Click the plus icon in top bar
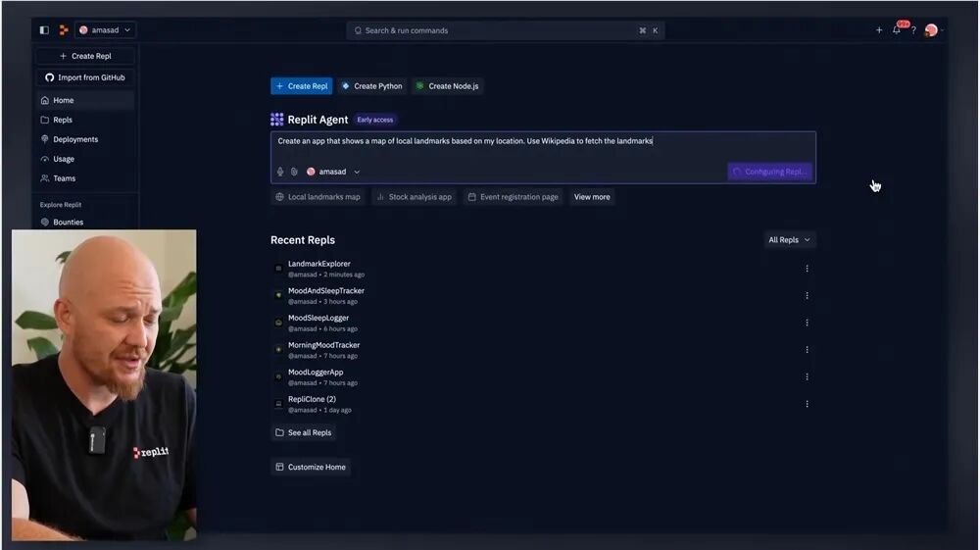980x550 pixels. (x=879, y=30)
